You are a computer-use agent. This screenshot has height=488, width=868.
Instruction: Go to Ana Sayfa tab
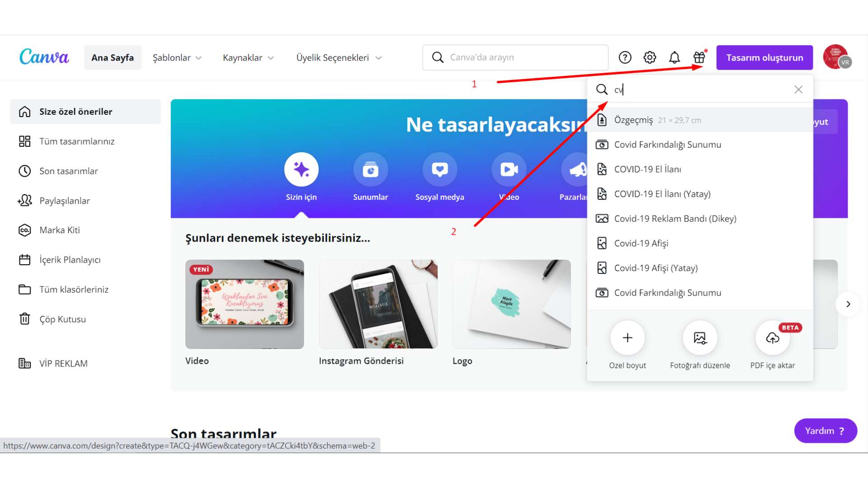coord(113,57)
